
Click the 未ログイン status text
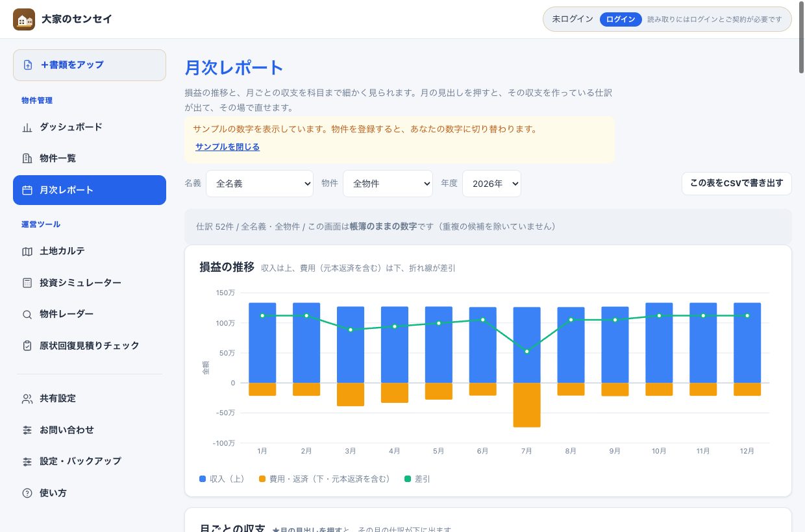click(573, 19)
